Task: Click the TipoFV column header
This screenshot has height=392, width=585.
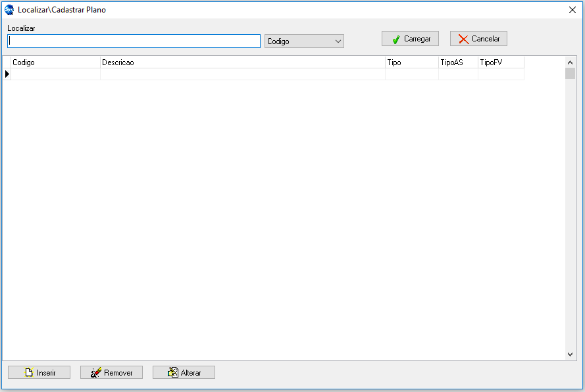Action: [x=500, y=62]
